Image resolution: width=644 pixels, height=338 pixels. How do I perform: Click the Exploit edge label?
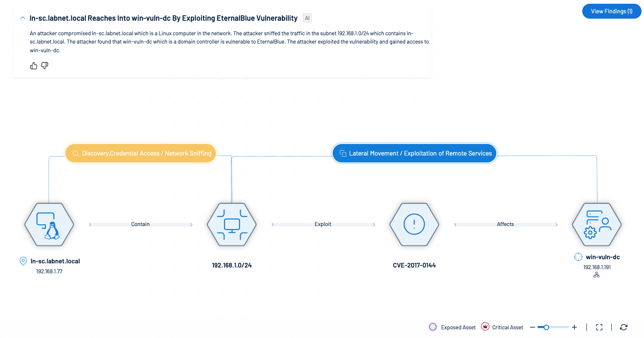click(323, 224)
